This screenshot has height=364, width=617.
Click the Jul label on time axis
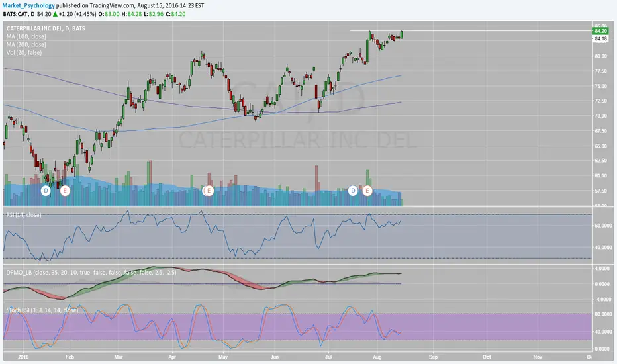point(328,357)
